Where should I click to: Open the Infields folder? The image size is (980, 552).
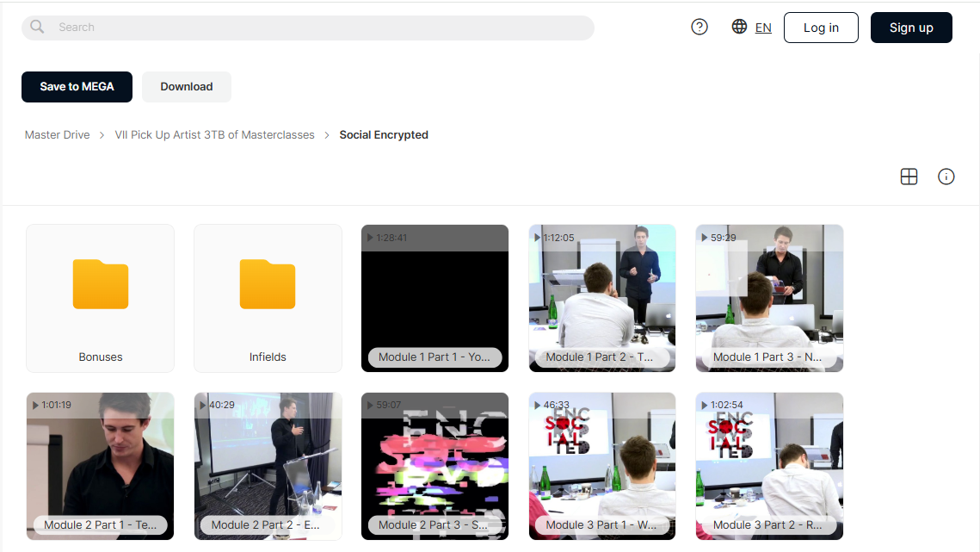[x=268, y=299]
